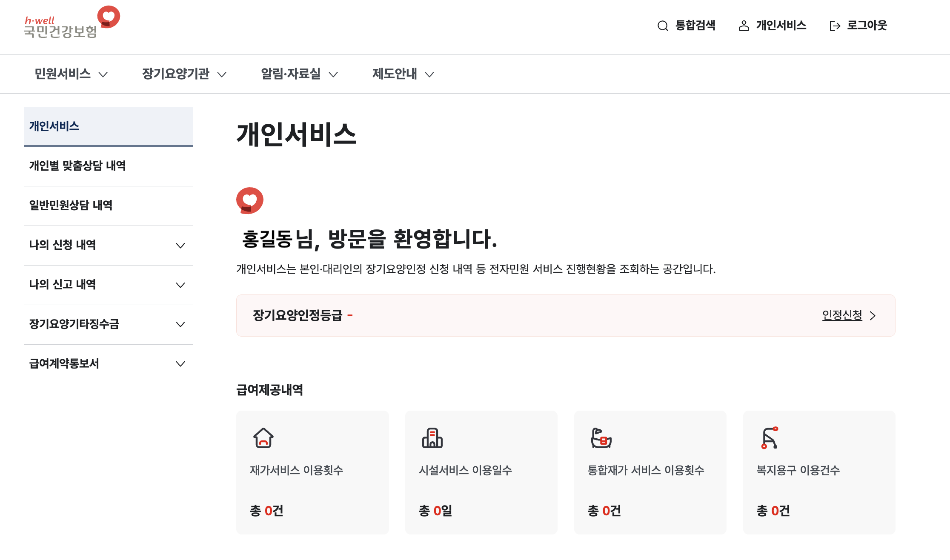Image resolution: width=950 pixels, height=560 pixels.
Task: Click the 로그아웃 exit icon
Action: 835,26
